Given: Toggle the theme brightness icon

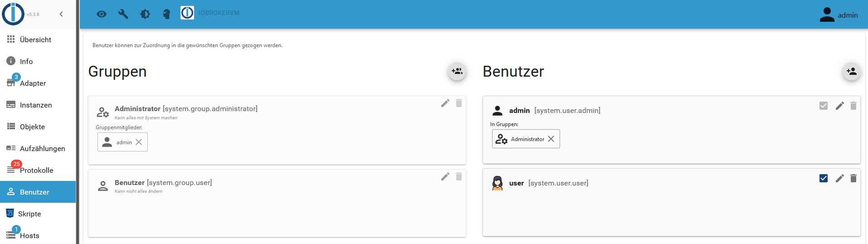Looking at the screenshot, I should click(145, 14).
